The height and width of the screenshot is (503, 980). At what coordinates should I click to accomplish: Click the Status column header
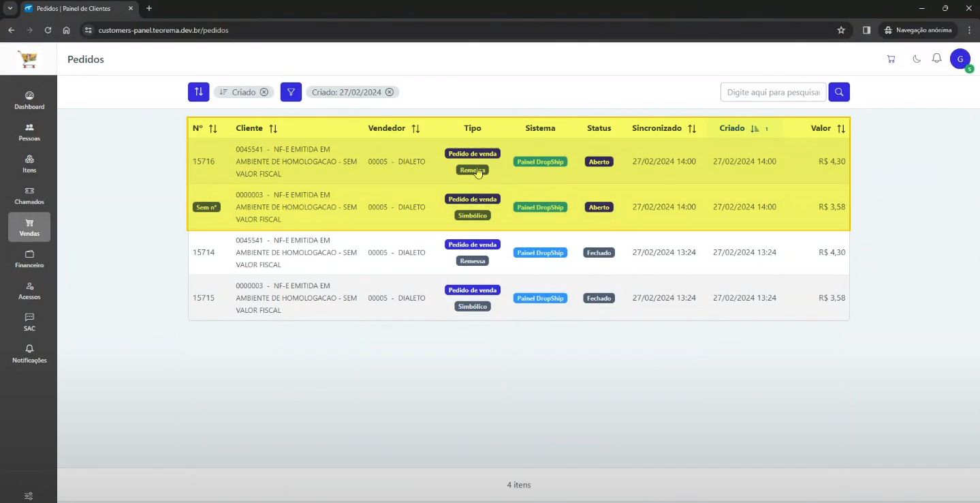[x=599, y=128]
